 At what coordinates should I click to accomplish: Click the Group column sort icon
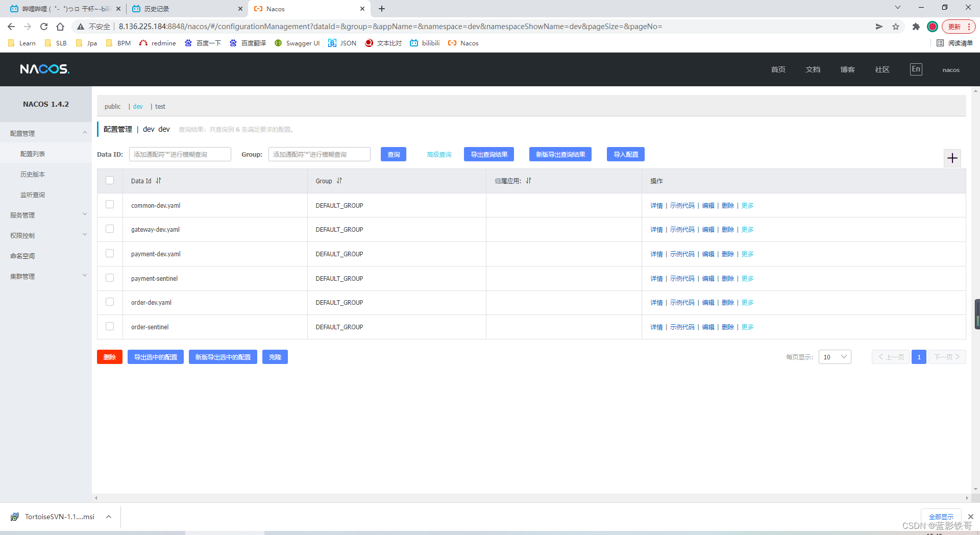pyautogui.click(x=339, y=181)
